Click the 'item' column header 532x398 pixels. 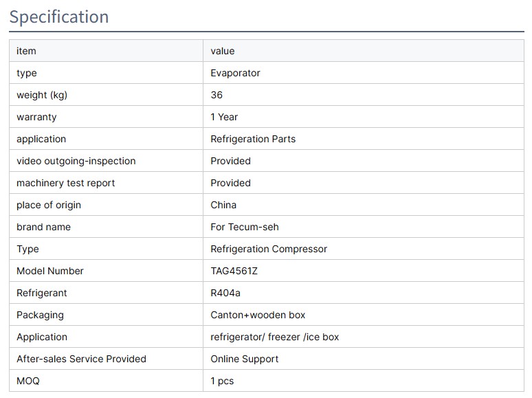26,51
